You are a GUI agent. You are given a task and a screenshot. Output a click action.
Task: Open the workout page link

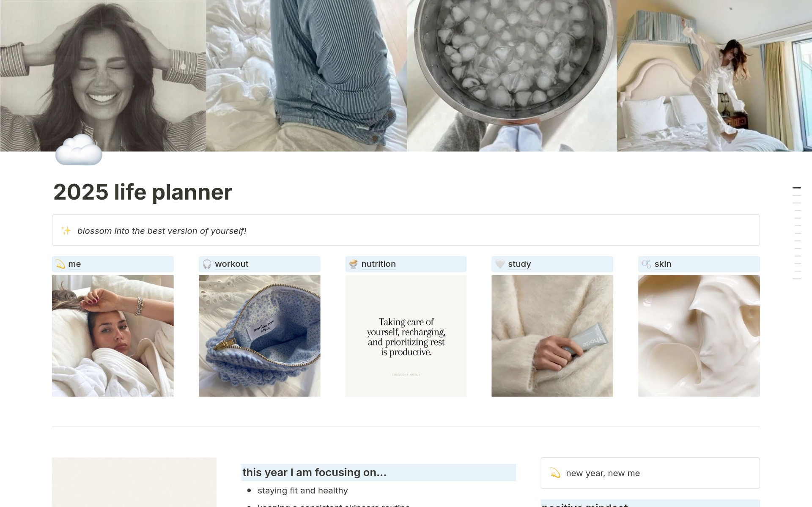(232, 264)
